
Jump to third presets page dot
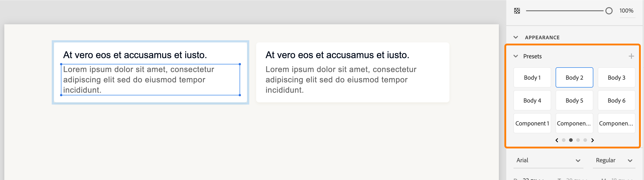tap(578, 140)
